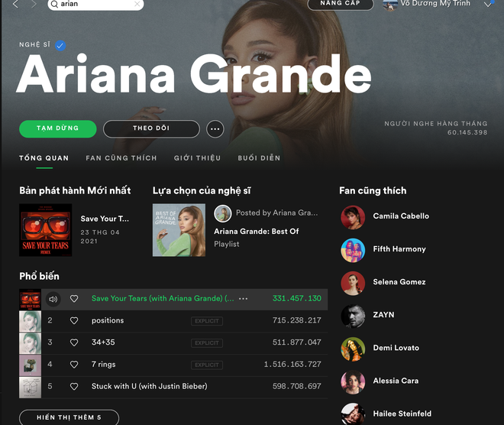Click the Posted by Ariana Gra... text

coord(276,213)
